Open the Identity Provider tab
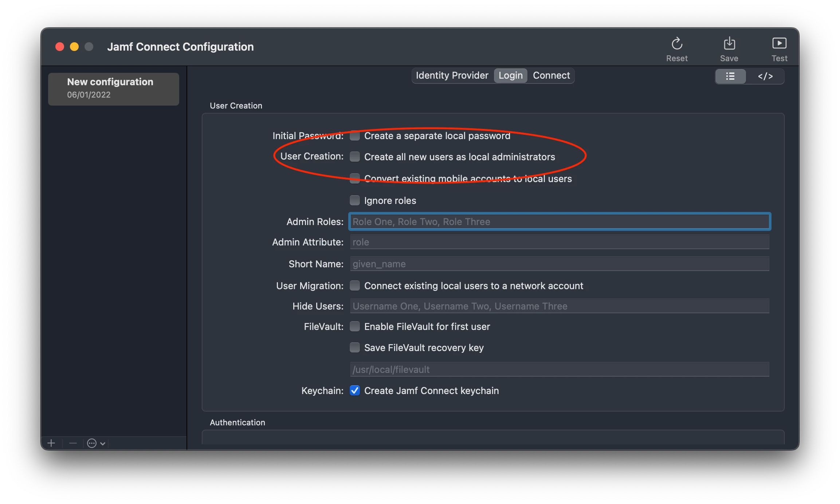Viewport: 840px width, 504px height. click(x=452, y=75)
